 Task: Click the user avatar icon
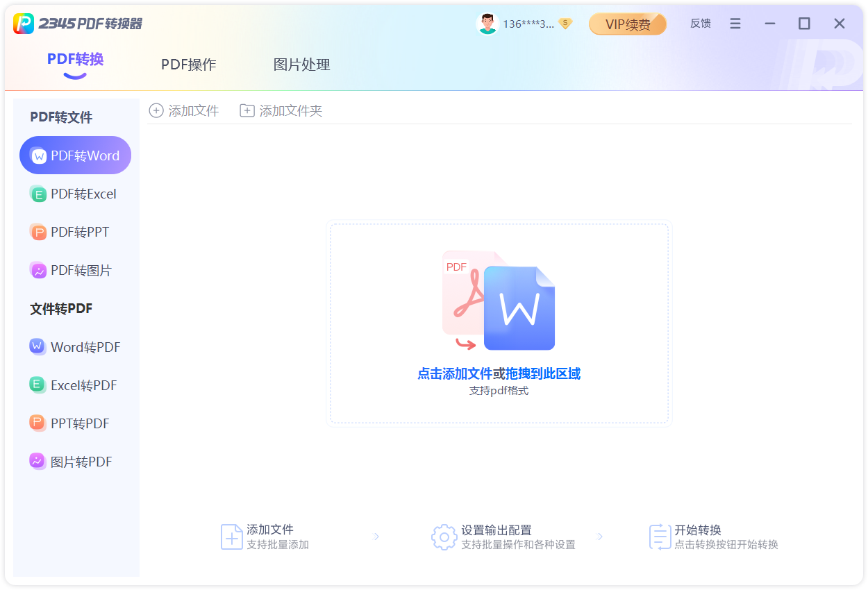(x=487, y=24)
